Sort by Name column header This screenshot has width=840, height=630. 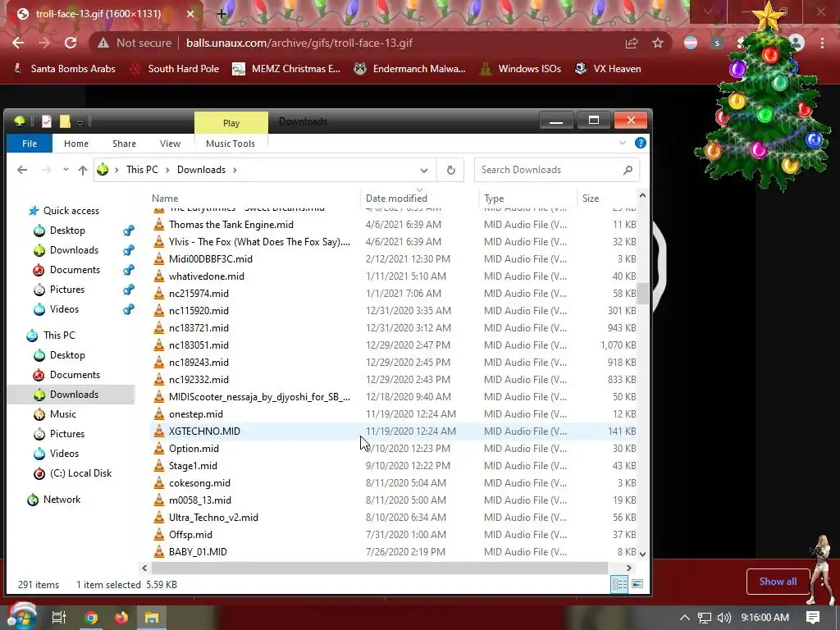164,199
